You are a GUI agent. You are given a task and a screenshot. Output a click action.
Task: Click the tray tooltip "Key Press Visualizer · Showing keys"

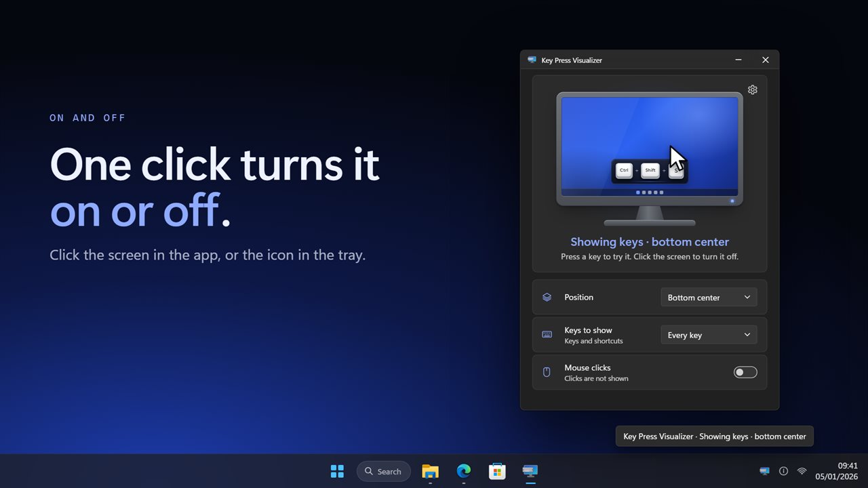click(715, 436)
